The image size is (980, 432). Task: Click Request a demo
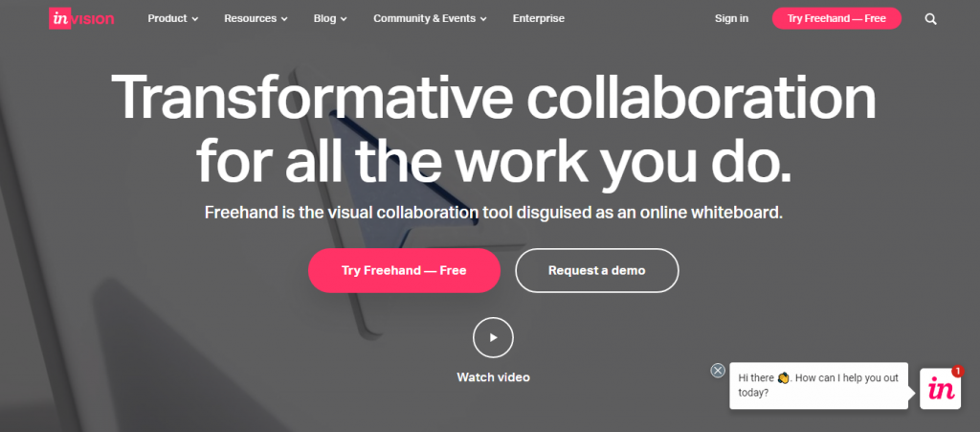(x=597, y=271)
